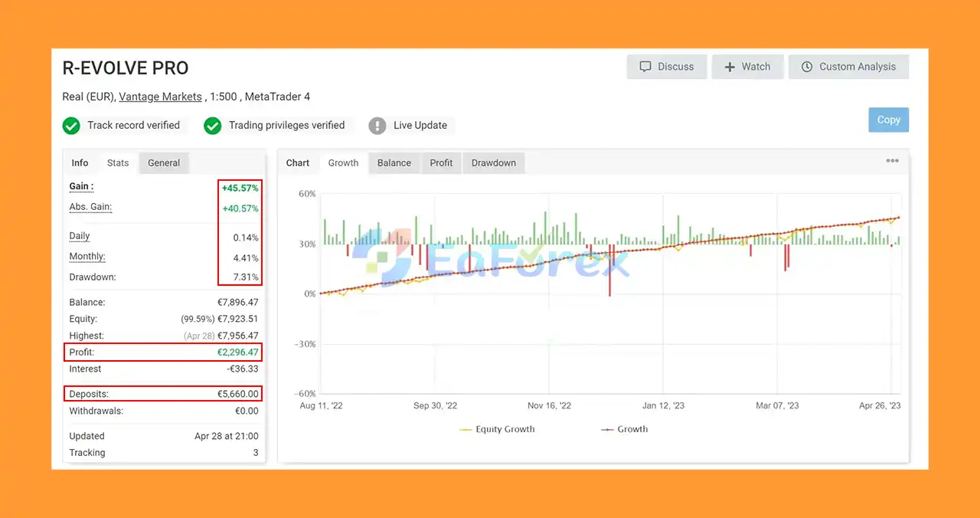This screenshot has width=980, height=518.
Task: Click the Custom Analysis clock icon
Action: click(x=807, y=67)
